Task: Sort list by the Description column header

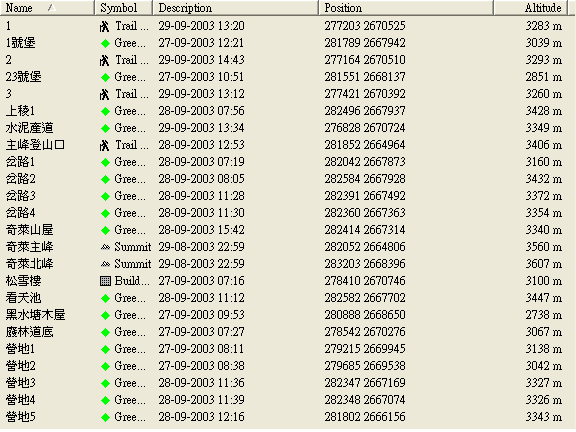Action: pos(235,8)
